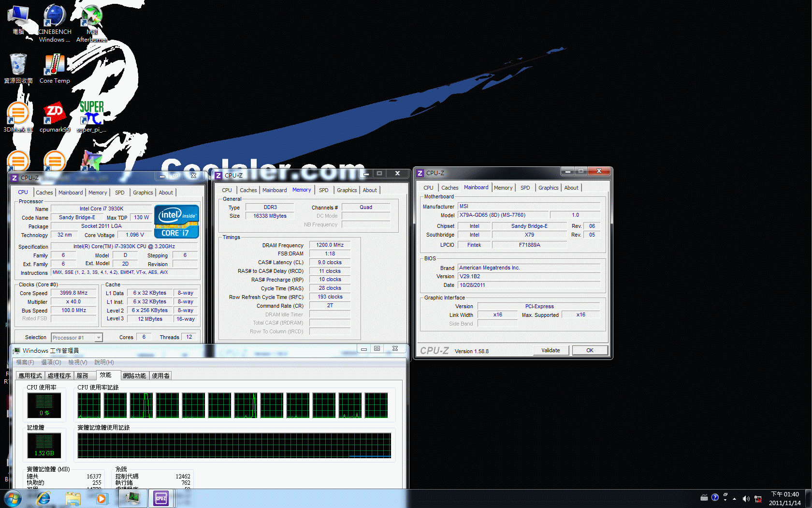Launch cpumark99 desktop shortcut
812x508 pixels.
click(x=55, y=117)
